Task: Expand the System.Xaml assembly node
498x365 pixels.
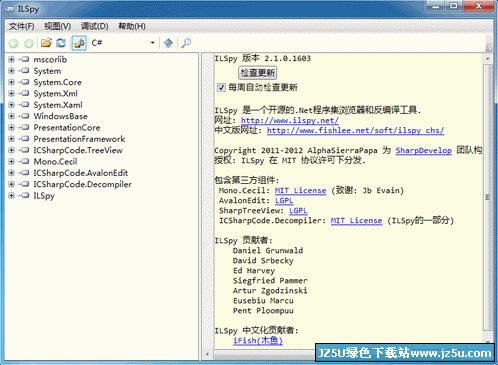Action: pyautogui.click(x=11, y=105)
